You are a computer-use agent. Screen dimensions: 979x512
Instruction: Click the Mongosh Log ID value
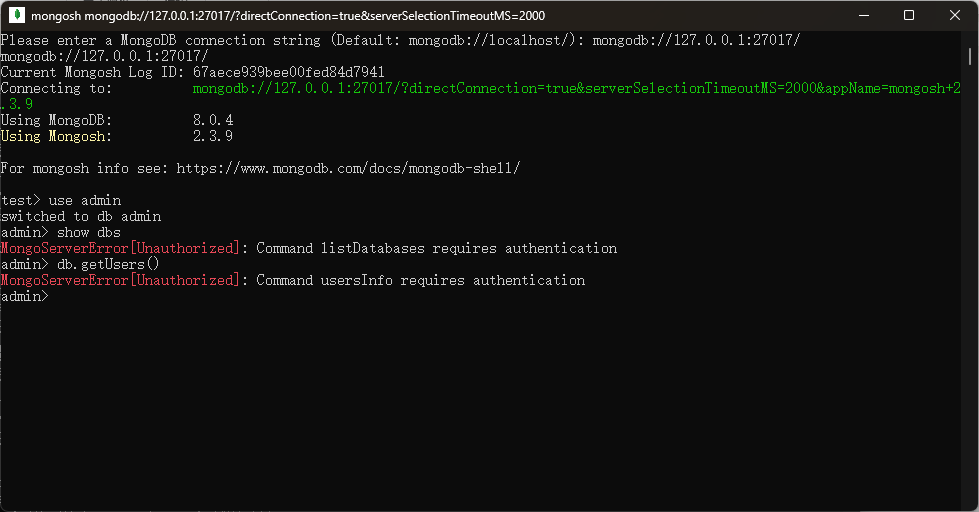(281, 72)
